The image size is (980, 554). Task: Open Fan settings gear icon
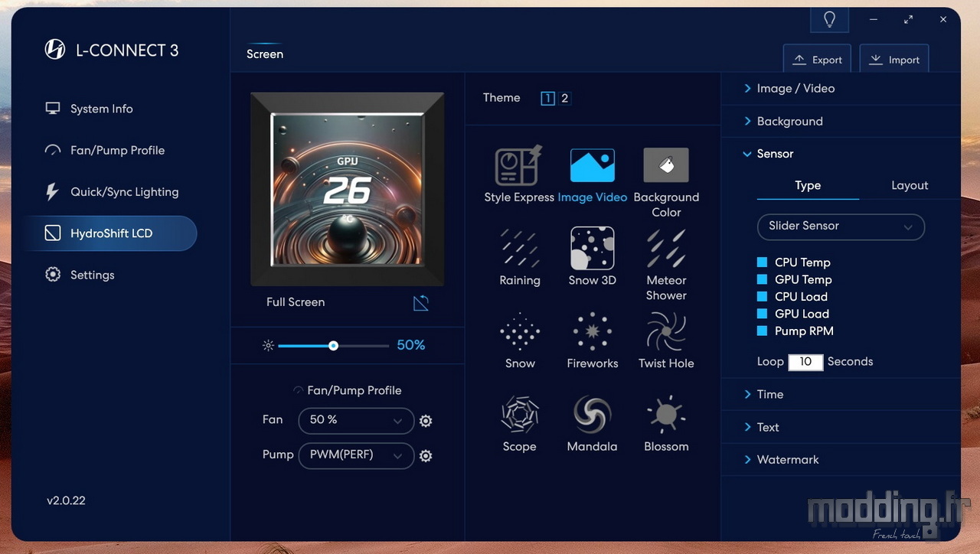(426, 421)
